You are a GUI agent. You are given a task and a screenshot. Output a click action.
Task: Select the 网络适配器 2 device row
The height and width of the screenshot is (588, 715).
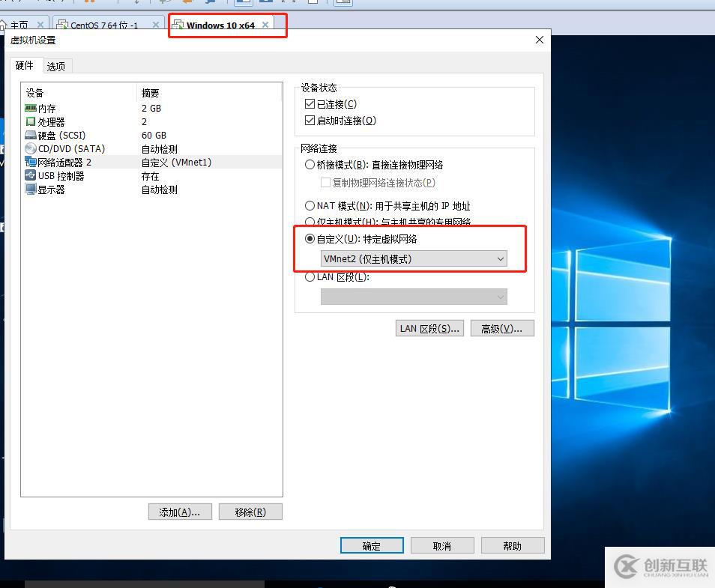(x=152, y=163)
